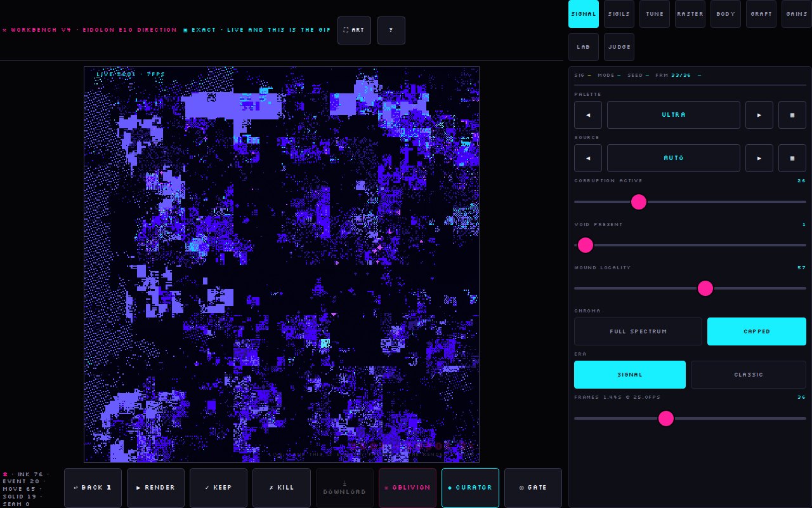
Task: Click the Back 1 undo button
Action: pyautogui.click(x=93, y=488)
